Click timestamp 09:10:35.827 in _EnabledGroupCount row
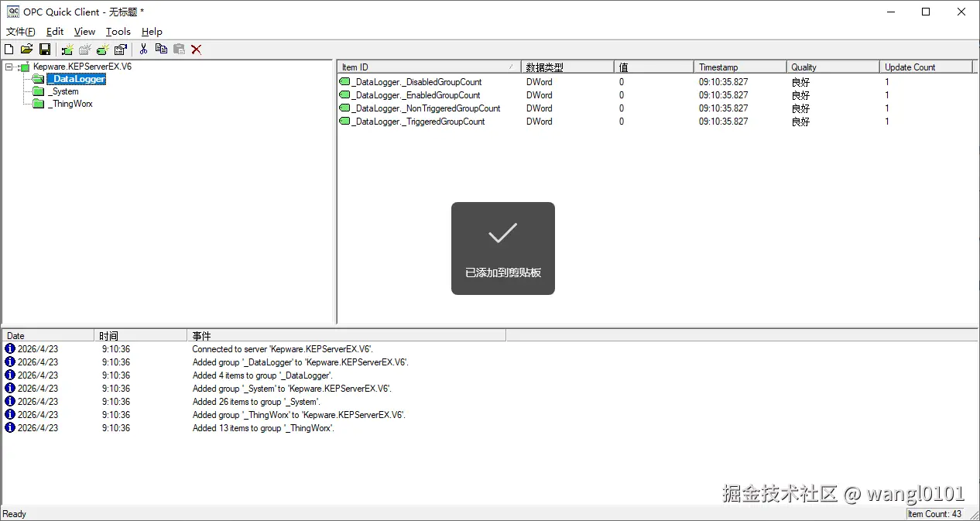980x521 pixels. click(x=724, y=95)
